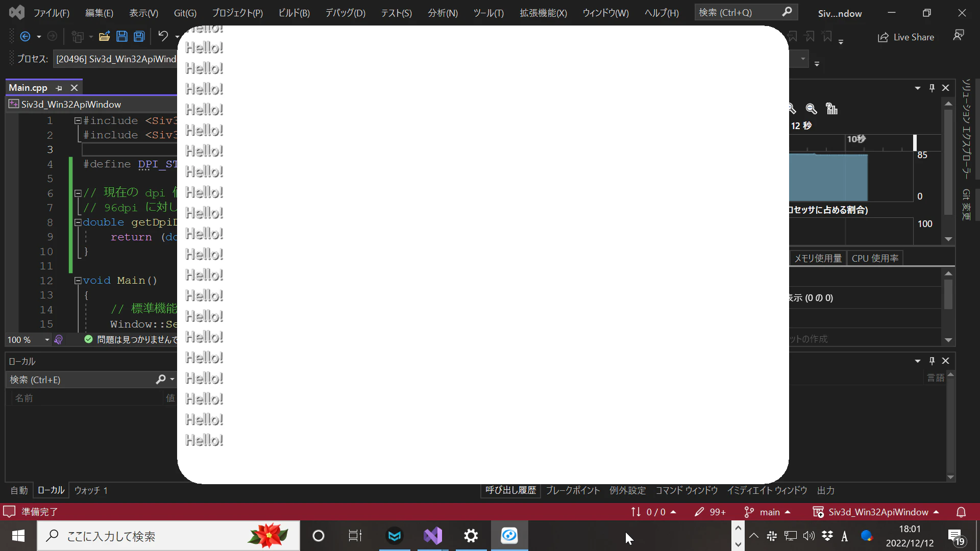Pin the Main.cpp tab
Image resolution: width=980 pixels, height=551 pixels.
click(59, 88)
